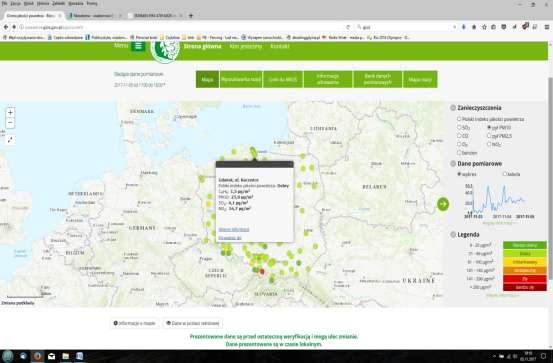Select the Polski indeks jakości powietrza option
The image size is (553, 363).
pos(459,119)
